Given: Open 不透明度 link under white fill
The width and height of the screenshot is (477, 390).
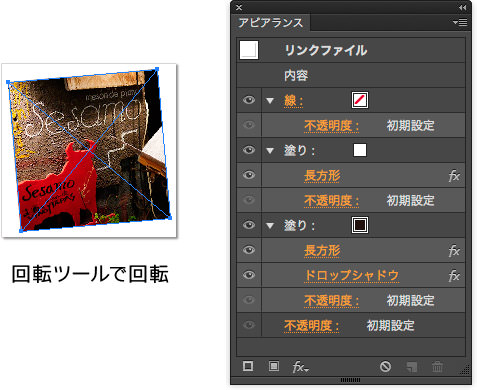Looking at the screenshot, I should click(x=331, y=201).
